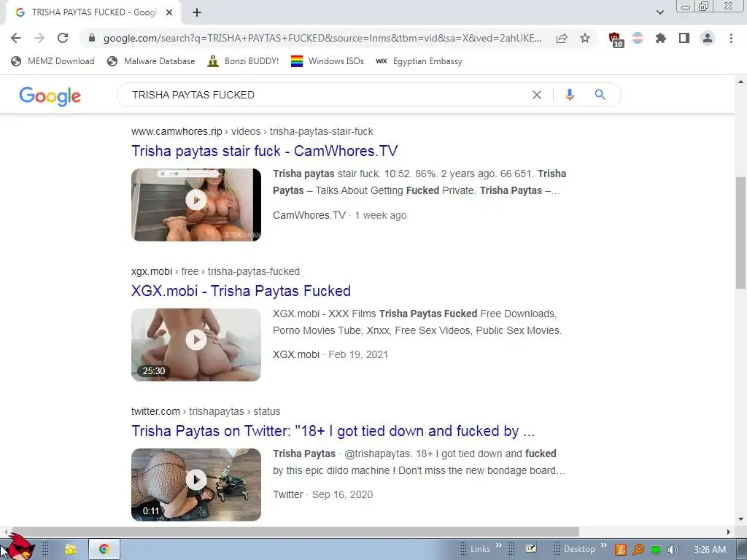
Task: Reload the current page
Action: pyautogui.click(x=63, y=38)
